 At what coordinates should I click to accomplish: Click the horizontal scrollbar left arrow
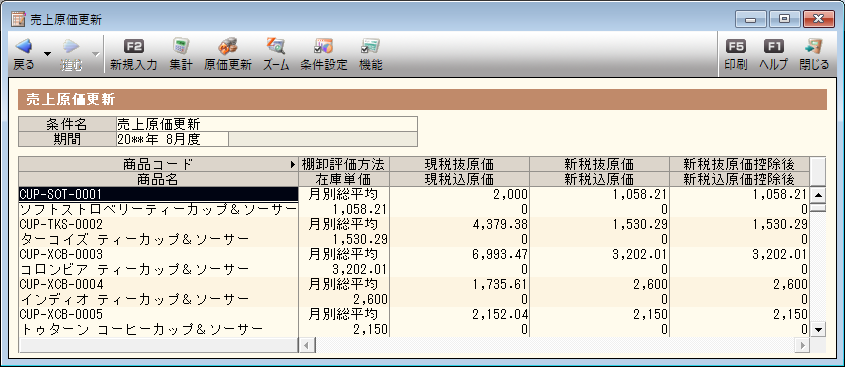(x=307, y=345)
